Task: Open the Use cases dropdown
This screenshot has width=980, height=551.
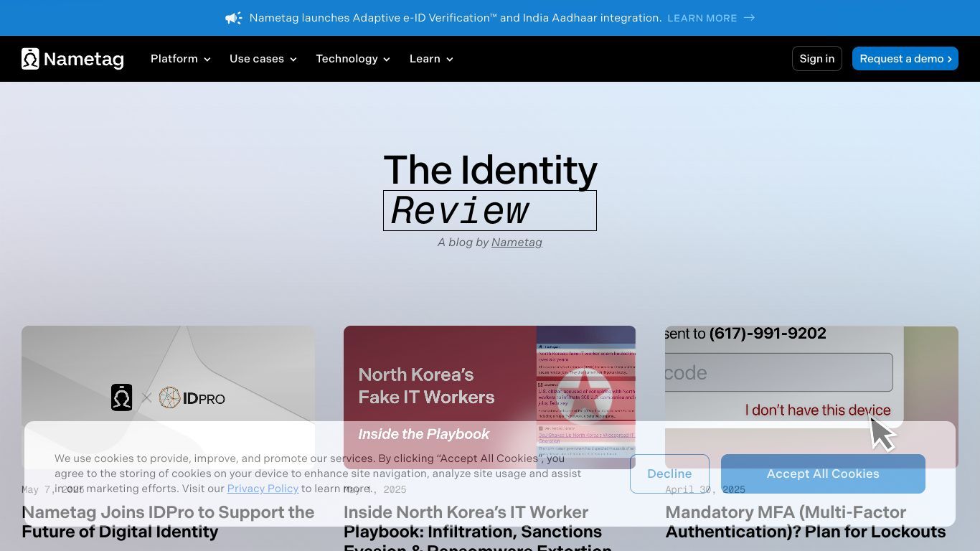Action: (x=263, y=59)
